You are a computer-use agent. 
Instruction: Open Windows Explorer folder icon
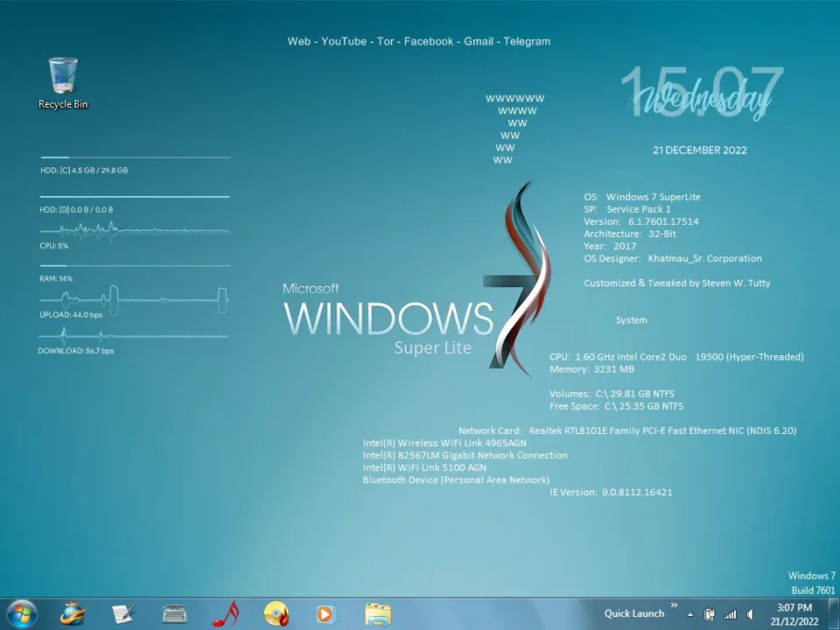378,614
